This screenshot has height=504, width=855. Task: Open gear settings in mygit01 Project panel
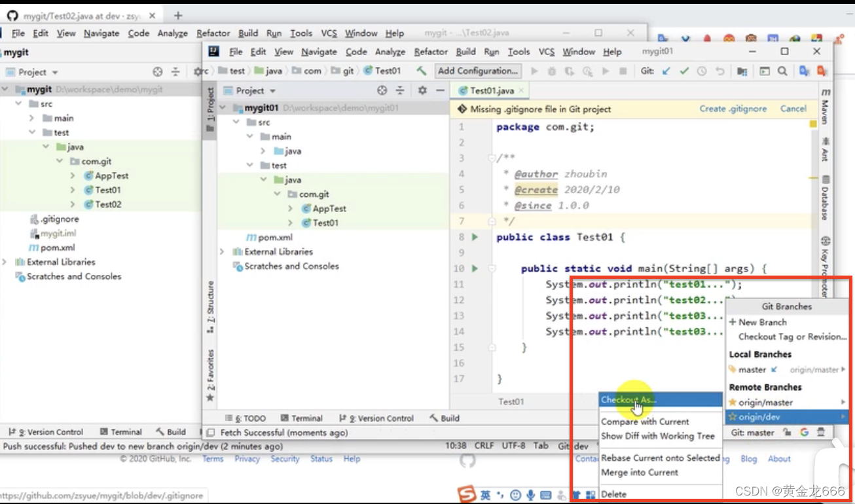pos(422,90)
